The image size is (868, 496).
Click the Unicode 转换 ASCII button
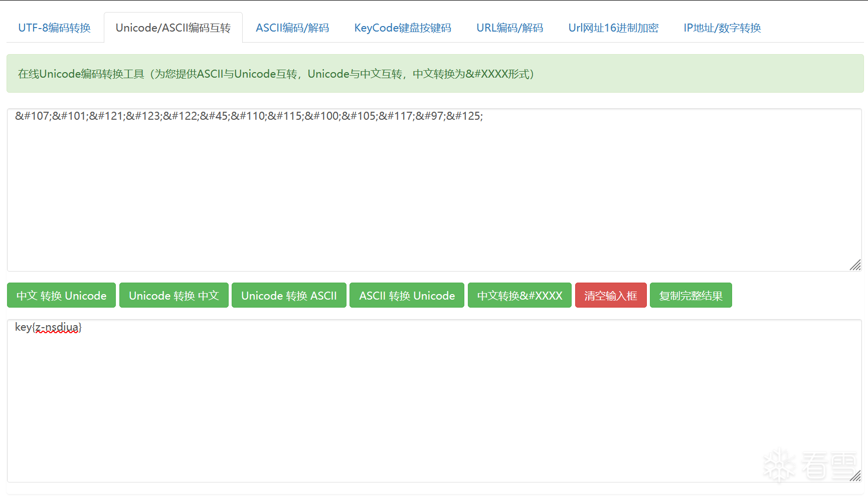coord(289,296)
